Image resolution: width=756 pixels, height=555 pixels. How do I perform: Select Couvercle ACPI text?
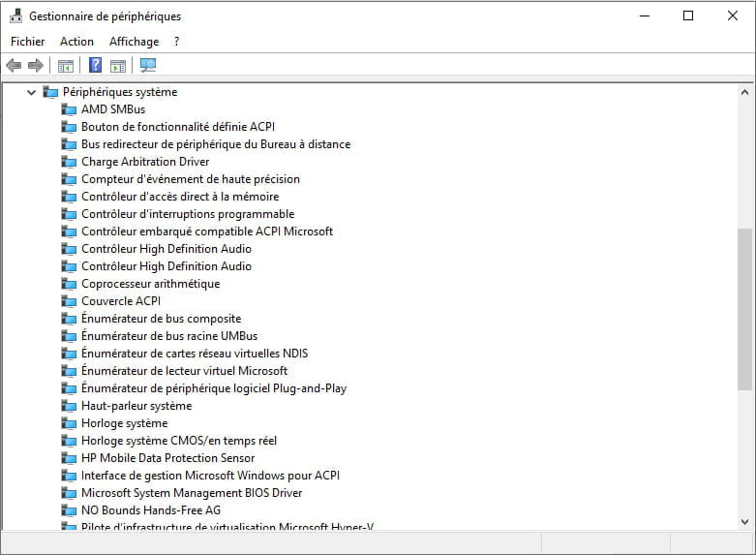(121, 301)
